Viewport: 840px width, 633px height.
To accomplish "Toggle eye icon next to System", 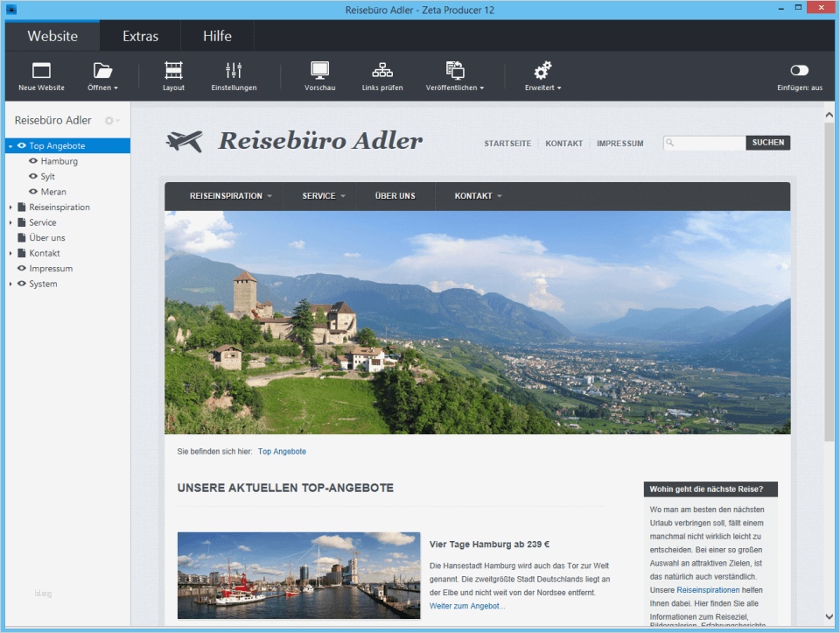I will (x=21, y=284).
